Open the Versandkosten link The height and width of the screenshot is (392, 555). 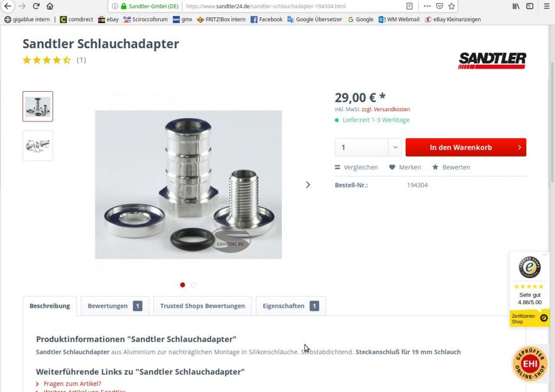392,110
